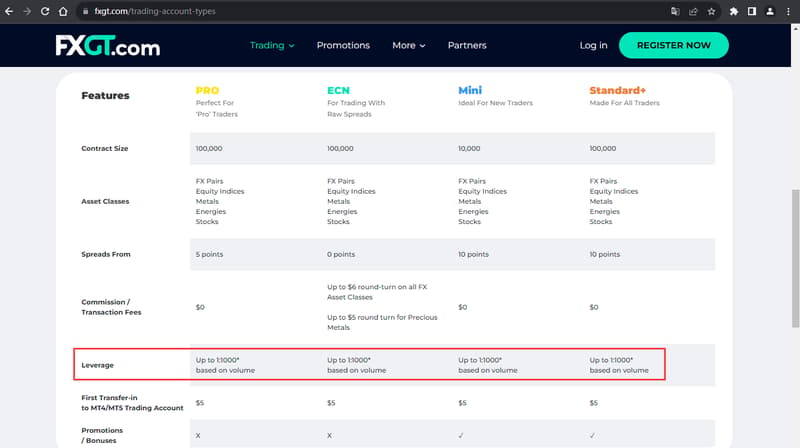Click the Mini account heading
800x448 pixels.
(x=470, y=90)
